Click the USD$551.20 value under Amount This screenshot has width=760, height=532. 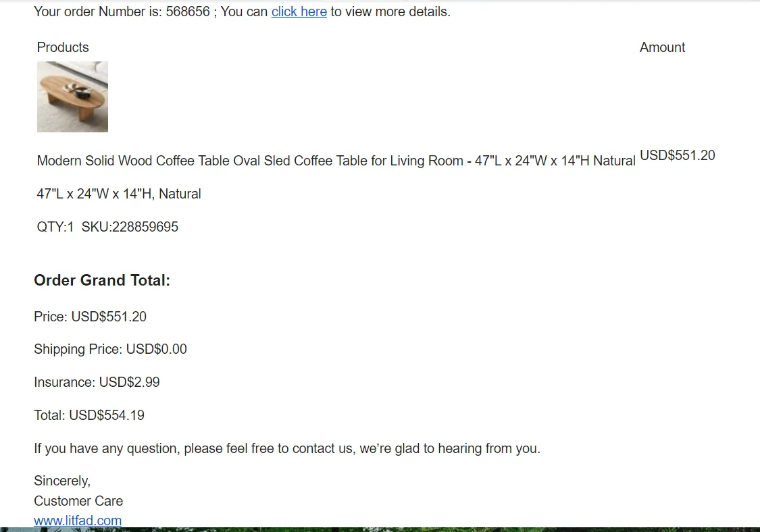677,155
